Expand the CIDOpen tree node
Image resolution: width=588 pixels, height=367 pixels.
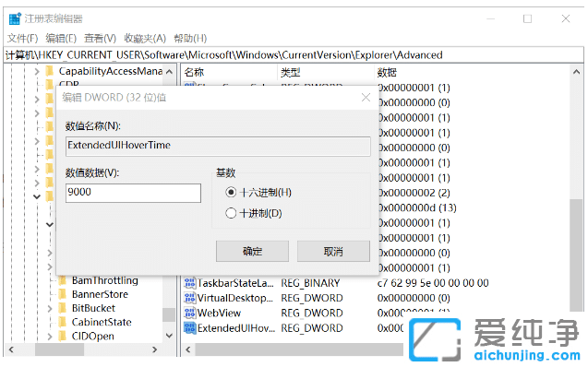tap(50, 336)
